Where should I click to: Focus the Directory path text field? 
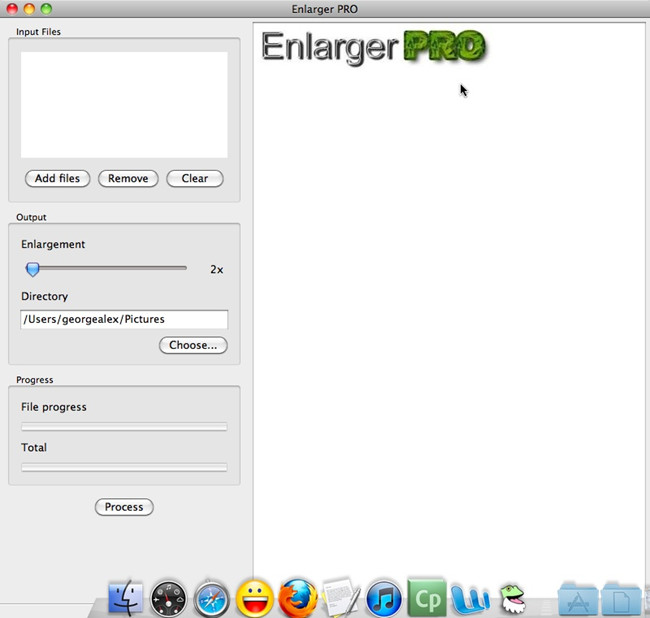click(124, 319)
